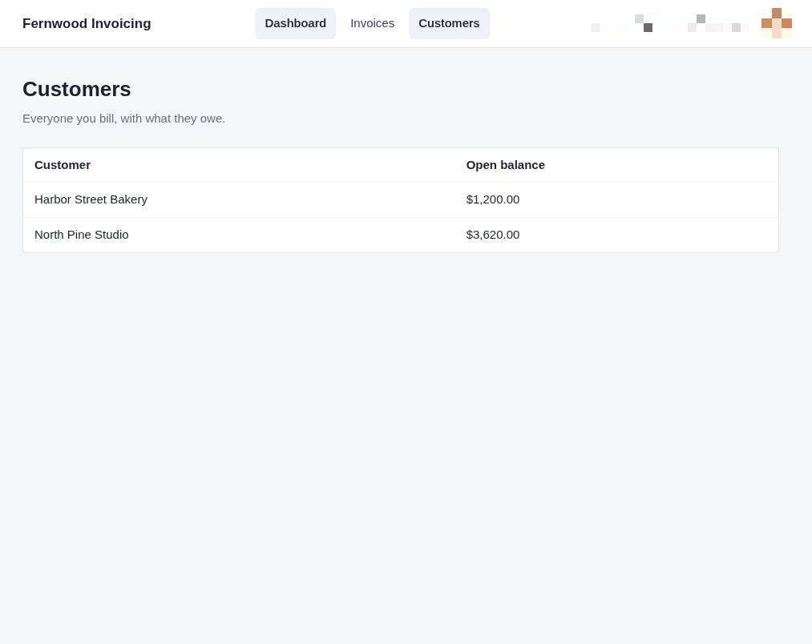Open the Dashboard nav tab
812x644 pixels.
click(295, 23)
